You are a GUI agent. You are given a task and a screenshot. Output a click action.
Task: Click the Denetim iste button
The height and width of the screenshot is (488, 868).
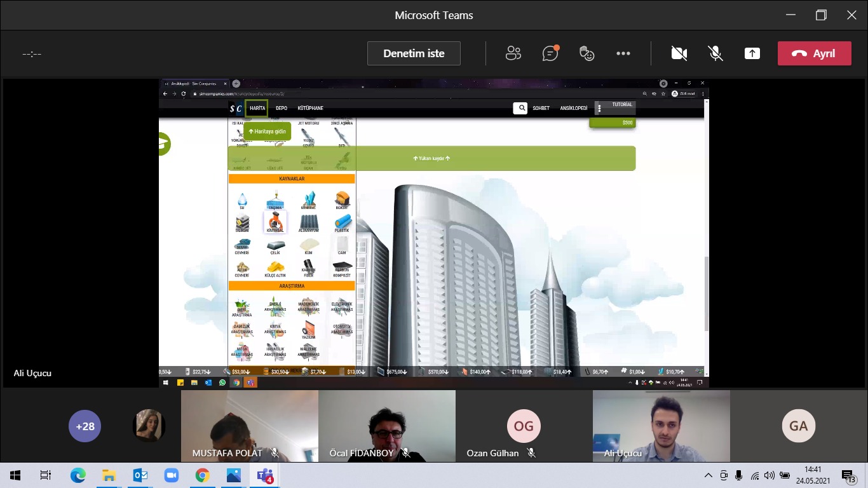pyautogui.click(x=414, y=53)
